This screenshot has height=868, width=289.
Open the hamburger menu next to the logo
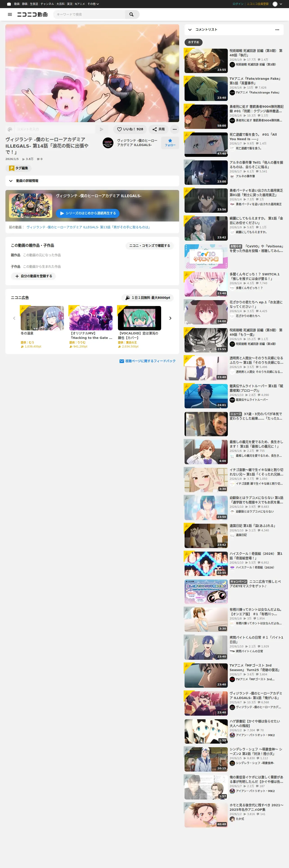coord(10,14)
